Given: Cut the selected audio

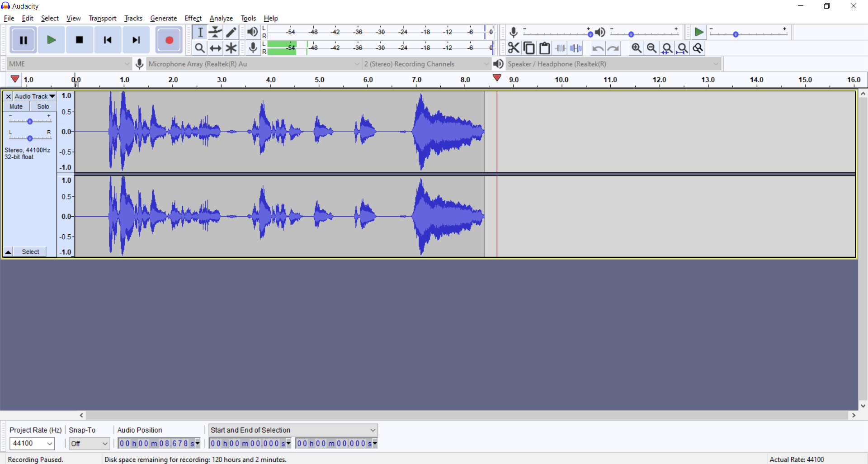Looking at the screenshot, I should pyautogui.click(x=514, y=48).
